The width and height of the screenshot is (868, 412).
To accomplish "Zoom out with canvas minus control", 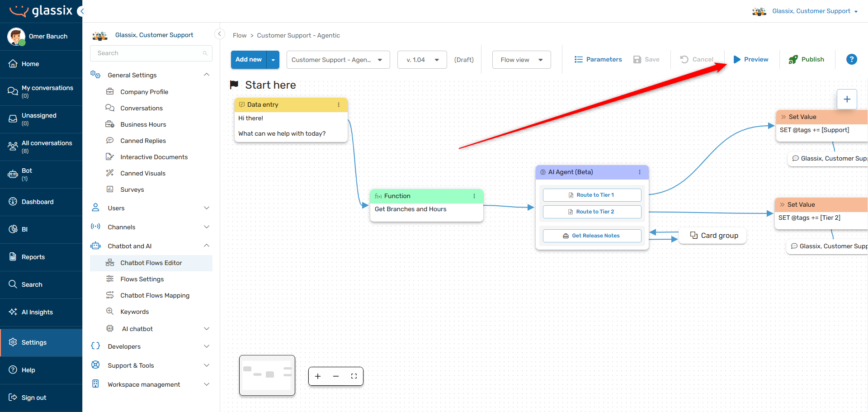I will 336,376.
